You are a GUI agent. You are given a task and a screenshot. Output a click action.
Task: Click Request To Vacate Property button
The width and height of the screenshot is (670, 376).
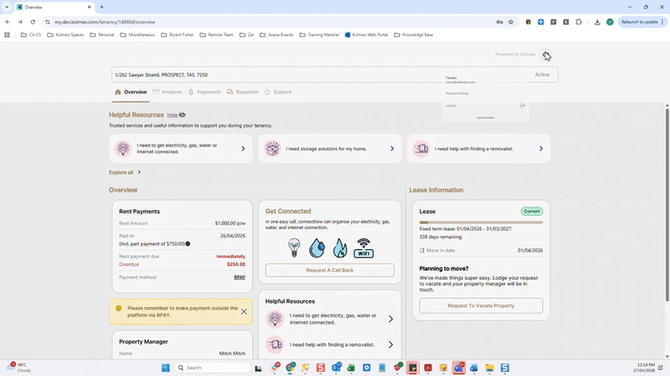(481, 306)
